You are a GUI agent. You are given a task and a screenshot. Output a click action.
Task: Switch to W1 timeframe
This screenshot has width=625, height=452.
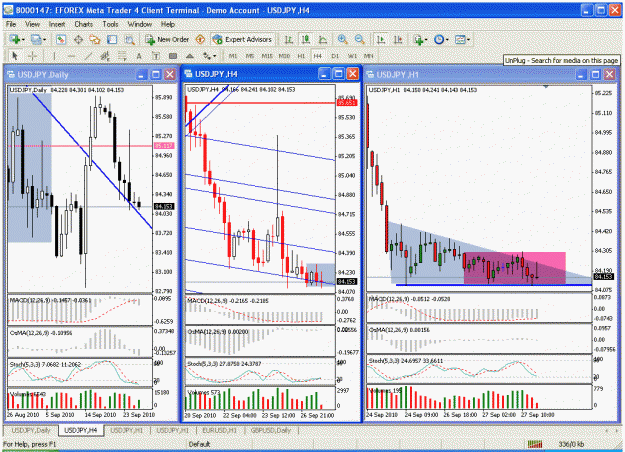click(x=352, y=56)
